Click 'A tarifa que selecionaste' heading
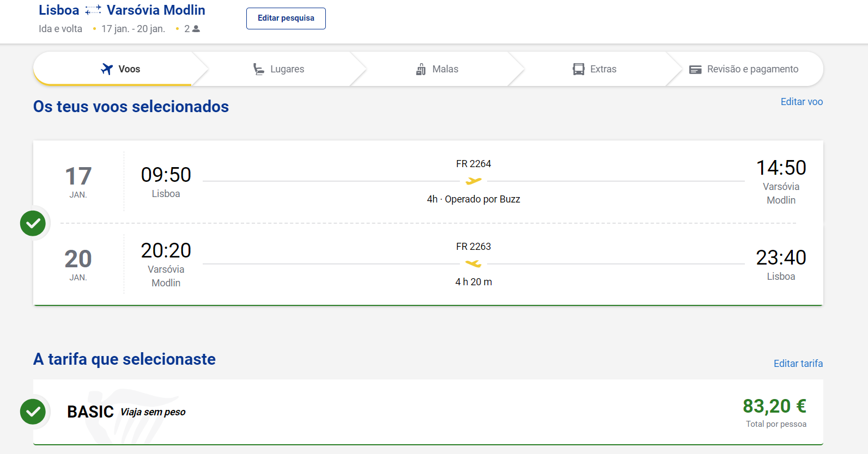Image resolution: width=868 pixels, height=454 pixels. point(124,359)
